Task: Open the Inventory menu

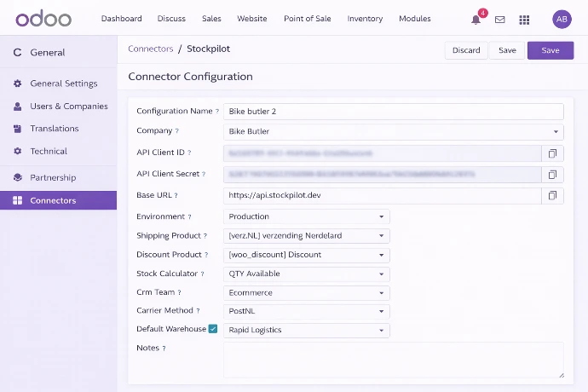Action: pyautogui.click(x=365, y=19)
